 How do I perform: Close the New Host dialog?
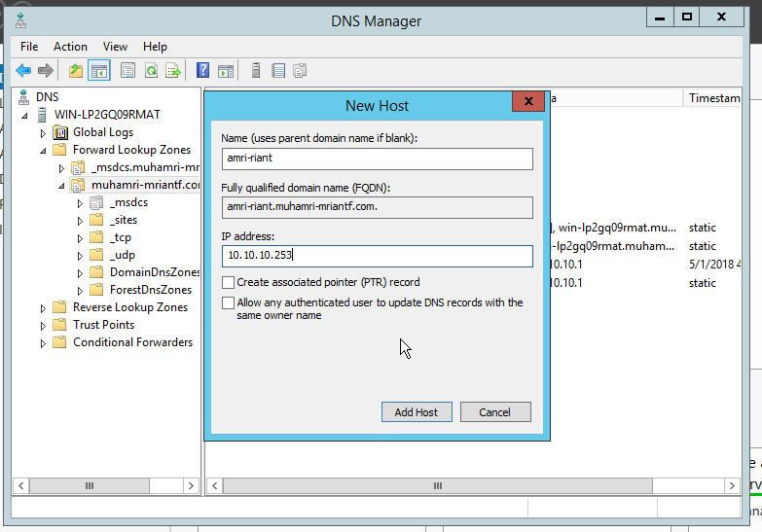coord(528,101)
